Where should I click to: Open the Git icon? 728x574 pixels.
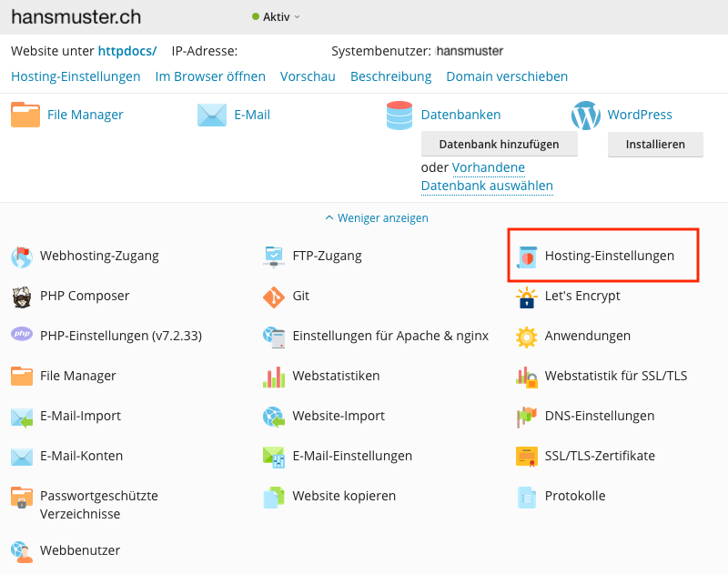[274, 297]
